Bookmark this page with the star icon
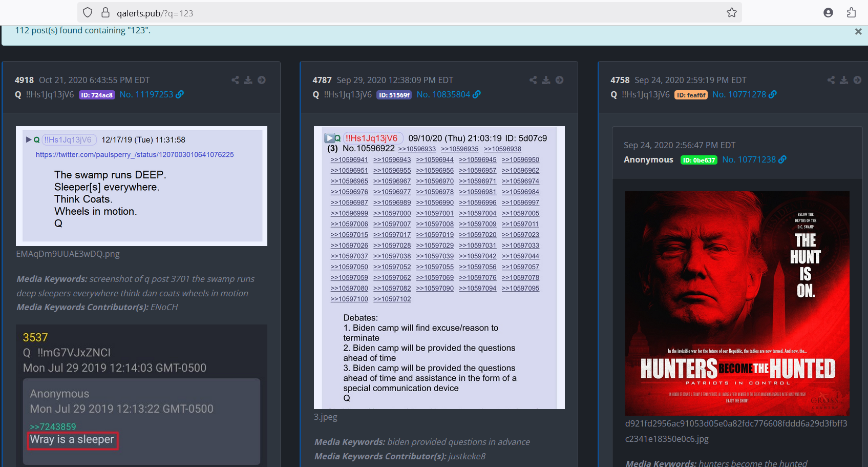This screenshot has width=868, height=467. 732,13
